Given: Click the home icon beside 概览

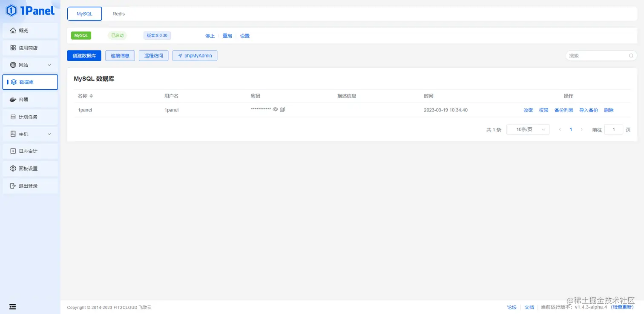Looking at the screenshot, I should pyautogui.click(x=13, y=31).
